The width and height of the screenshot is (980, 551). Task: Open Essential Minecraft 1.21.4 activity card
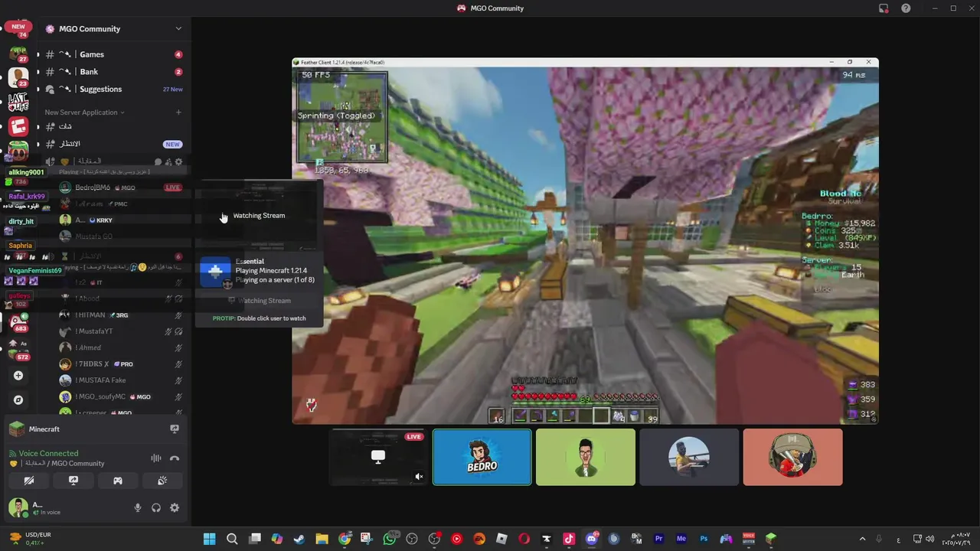pos(257,271)
